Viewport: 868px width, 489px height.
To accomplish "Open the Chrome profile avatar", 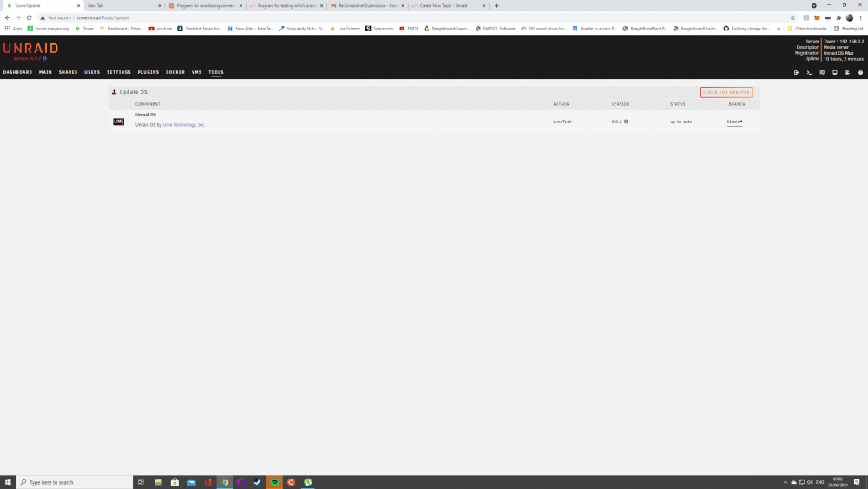I will [850, 17].
